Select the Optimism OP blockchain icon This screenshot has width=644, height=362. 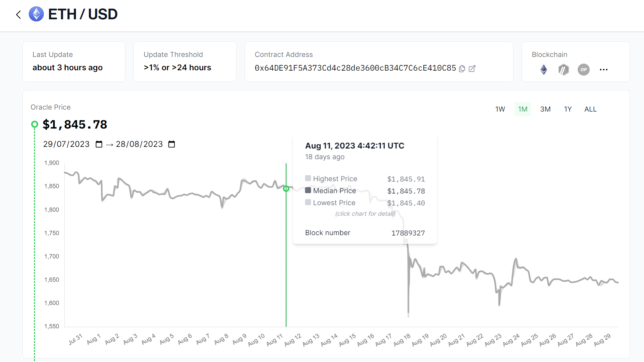coord(584,70)
